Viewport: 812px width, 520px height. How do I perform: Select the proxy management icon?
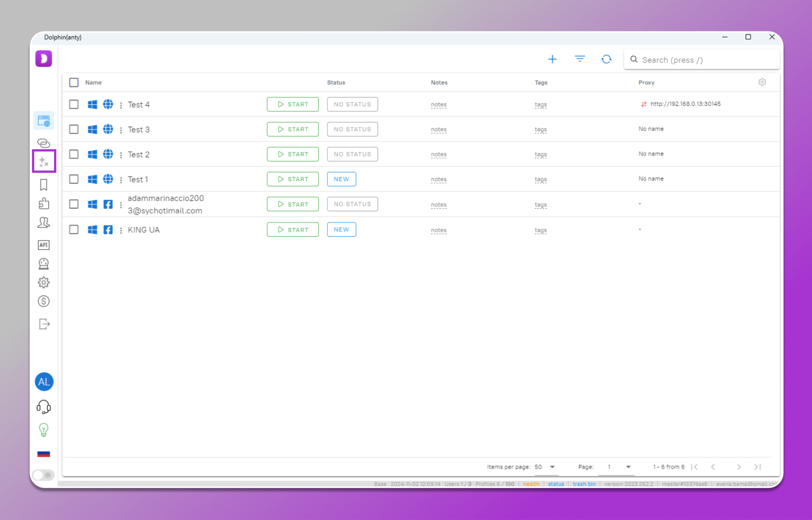(44, 142)
